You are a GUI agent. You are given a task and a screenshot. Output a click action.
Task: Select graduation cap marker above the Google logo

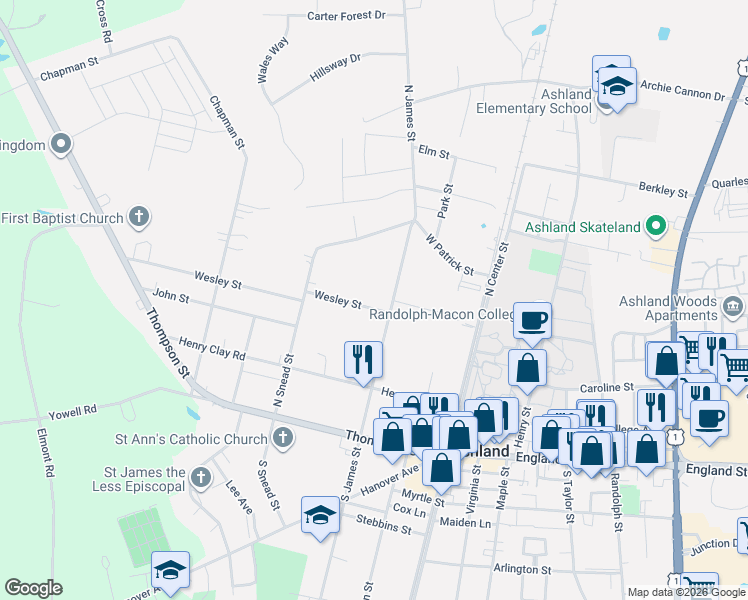click(x=170, y=572)
